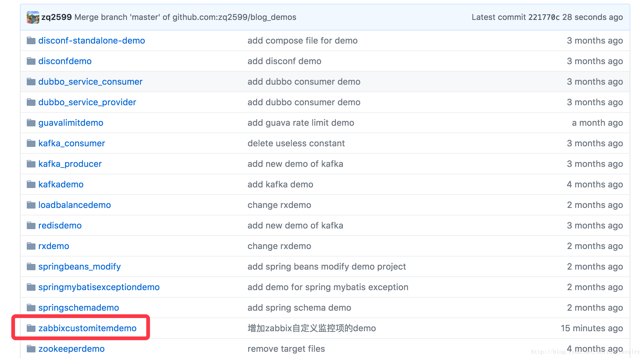Open the kafka_producer folder

[70, 164]
